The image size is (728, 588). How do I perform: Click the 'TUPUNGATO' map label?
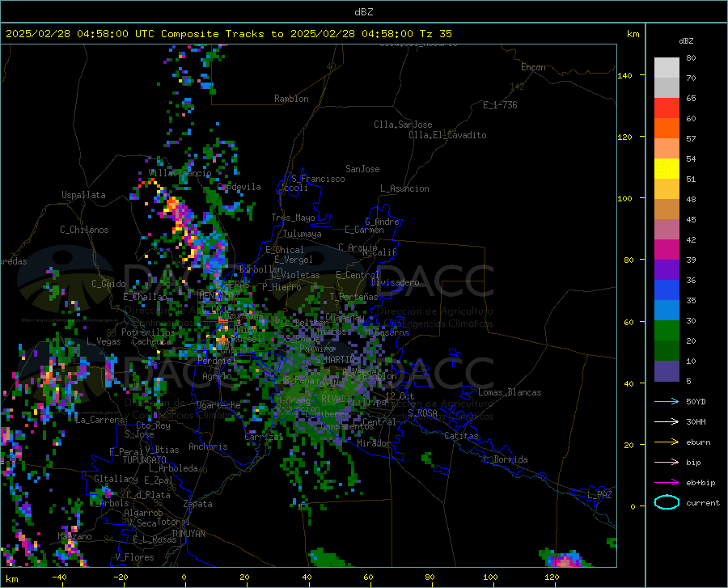point(145,460)
